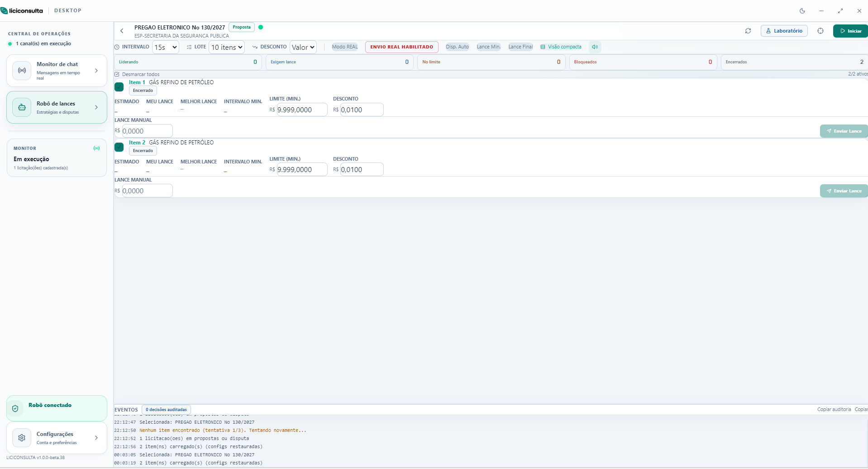Click the sound speaker icon in the toolbar
Viewport: 868px width, 469px height.
595,47
